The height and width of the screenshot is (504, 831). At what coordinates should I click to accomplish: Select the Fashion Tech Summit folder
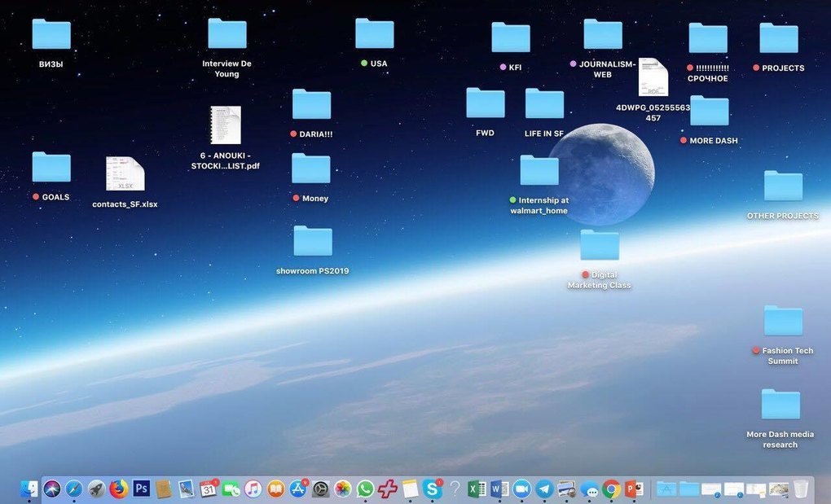(783, 321)
